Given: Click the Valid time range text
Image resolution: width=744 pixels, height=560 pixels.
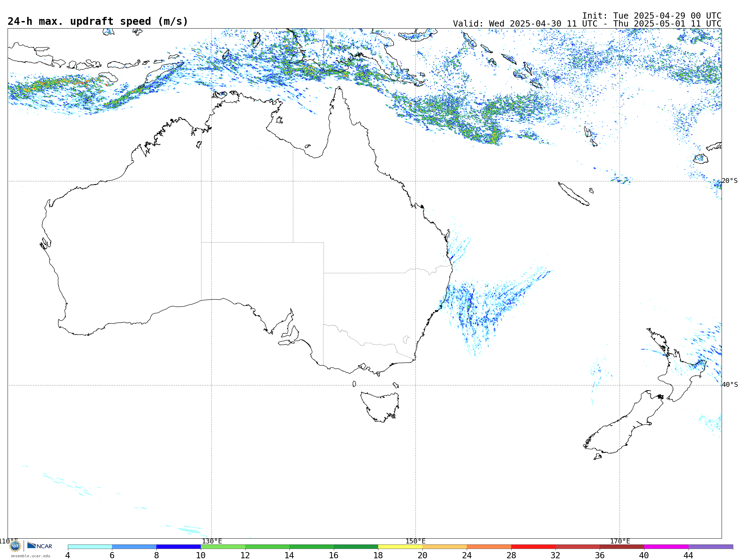Looking at the screenshot, I should point(587,24).
